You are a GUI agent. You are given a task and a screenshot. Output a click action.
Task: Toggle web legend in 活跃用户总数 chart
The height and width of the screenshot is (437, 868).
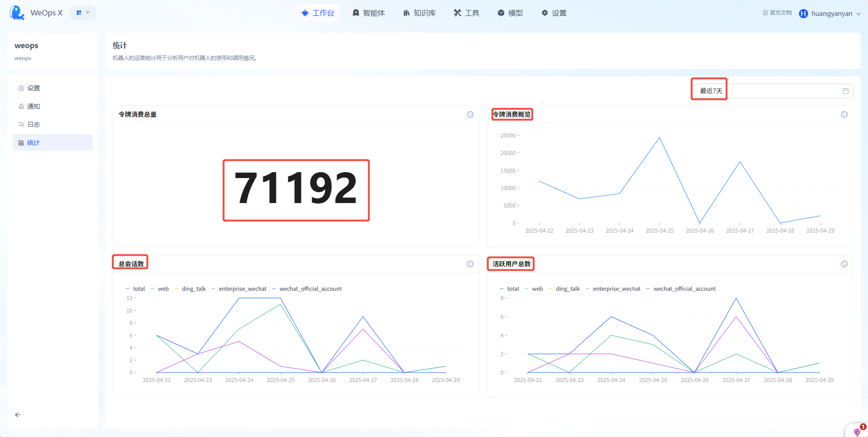point(534,289)
